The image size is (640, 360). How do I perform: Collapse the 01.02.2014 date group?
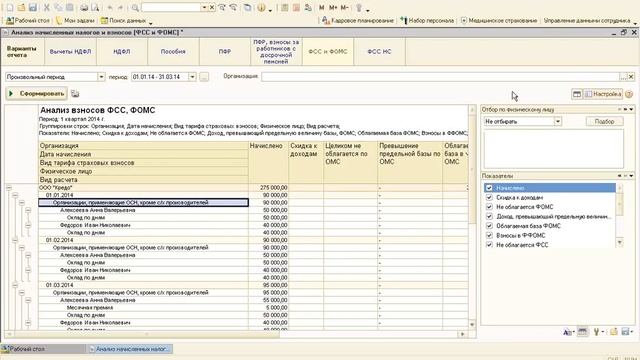[15, 240]
